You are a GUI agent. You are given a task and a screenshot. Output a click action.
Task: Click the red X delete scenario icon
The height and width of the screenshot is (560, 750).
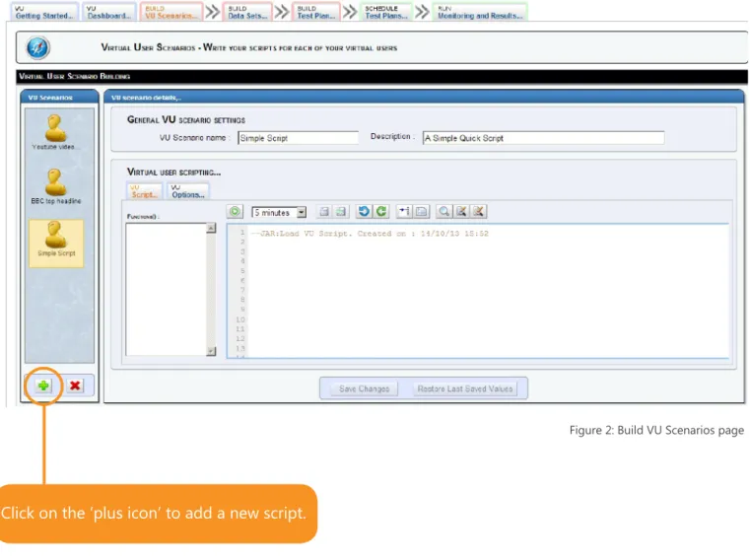[x=75, y=385]
